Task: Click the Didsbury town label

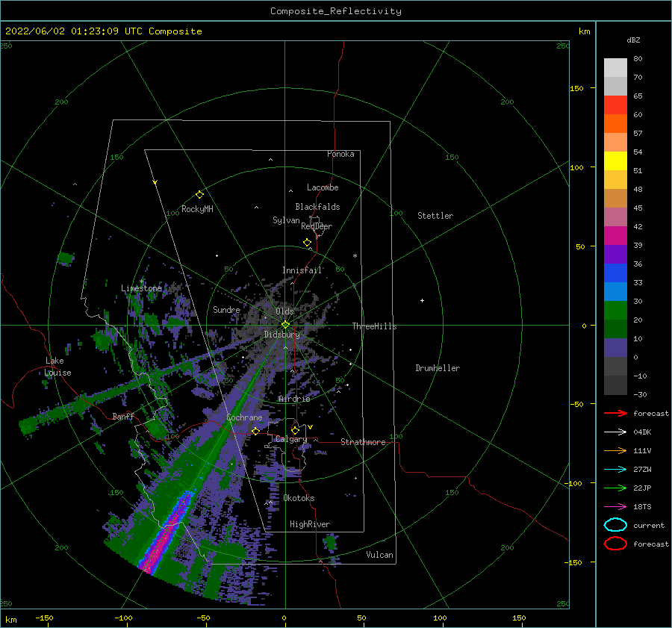Action: (281, 335)
